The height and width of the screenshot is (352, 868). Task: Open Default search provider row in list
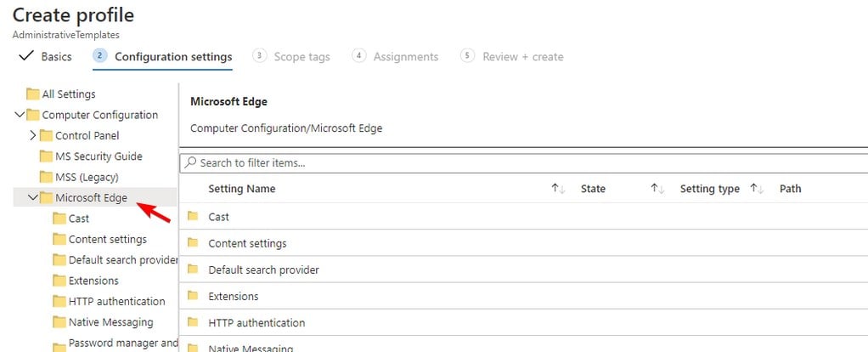(524, 270)
